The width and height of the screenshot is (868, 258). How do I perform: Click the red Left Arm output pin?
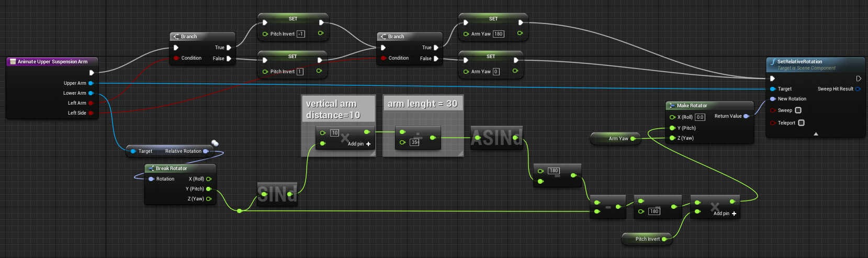click(91, 103)
